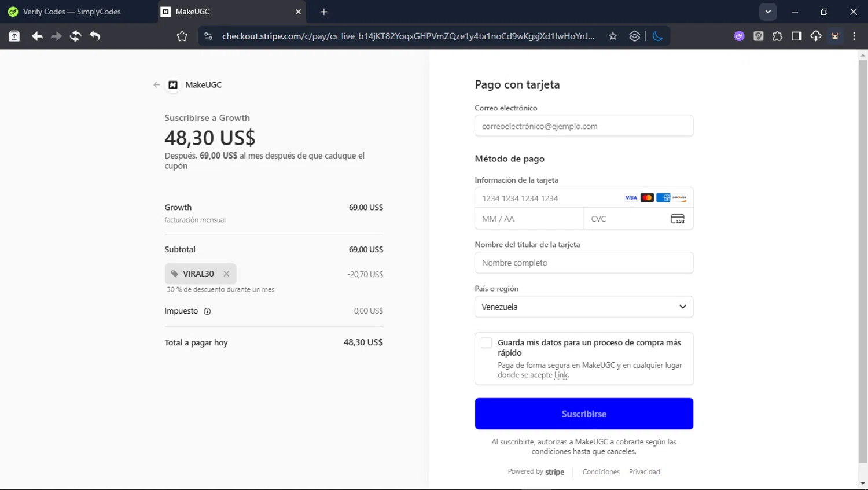Reload the page with the refresh icon
Screen dimensions: 868x490
click(75, 36)
